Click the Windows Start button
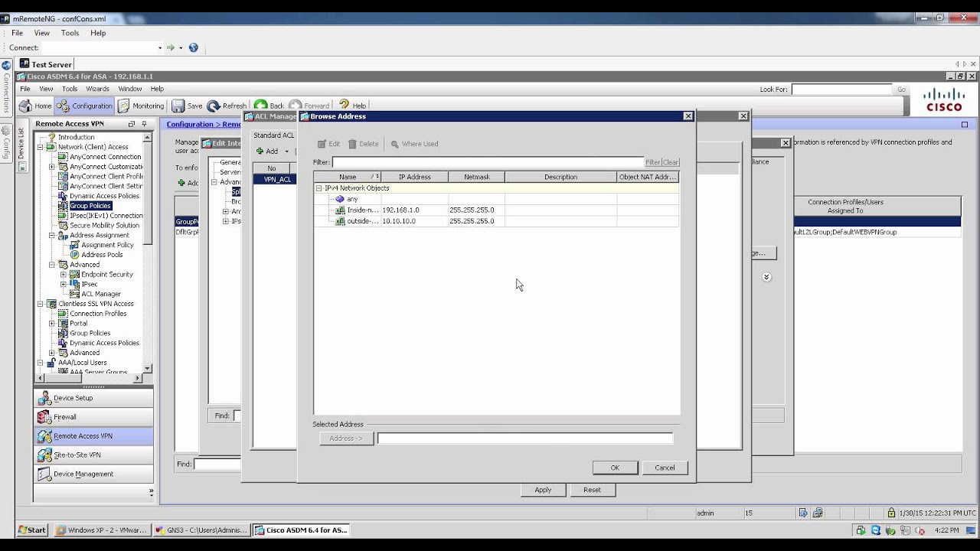Viewport: 980px width, 551px height. (x=32, y=530)
